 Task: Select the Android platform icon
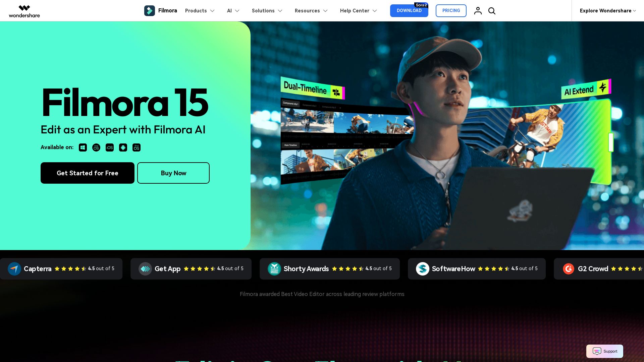pos(123,147)
